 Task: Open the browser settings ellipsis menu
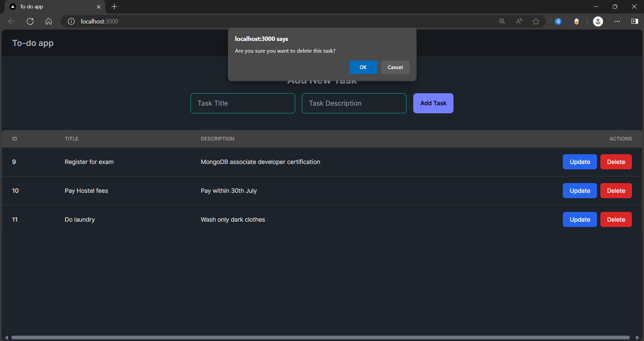click(x=617, y=21)
